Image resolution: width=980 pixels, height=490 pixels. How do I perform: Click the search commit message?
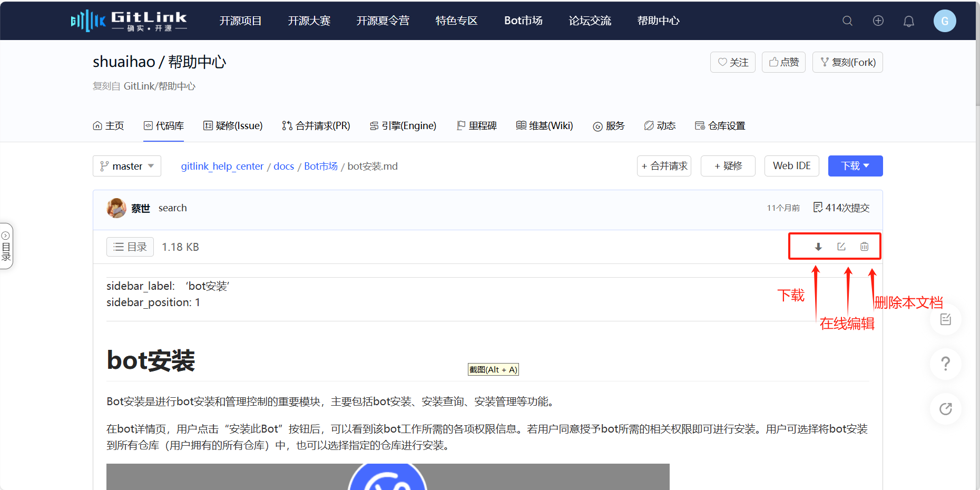[173, 208]
